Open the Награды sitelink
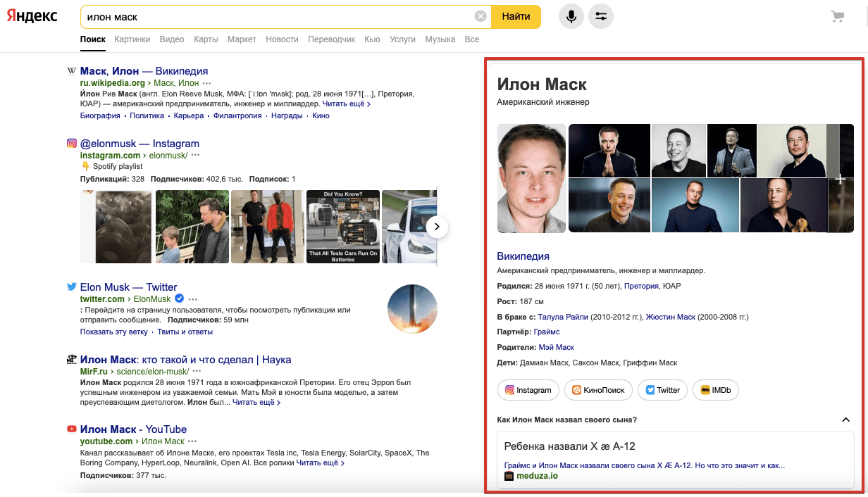868x497 pixels. click(287, 115)
